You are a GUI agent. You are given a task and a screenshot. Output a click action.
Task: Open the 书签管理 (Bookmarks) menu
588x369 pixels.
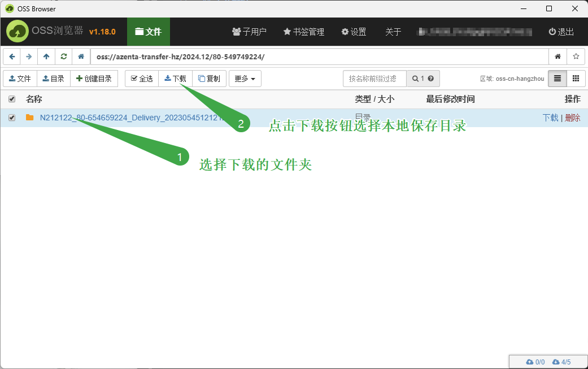(303, 32)
